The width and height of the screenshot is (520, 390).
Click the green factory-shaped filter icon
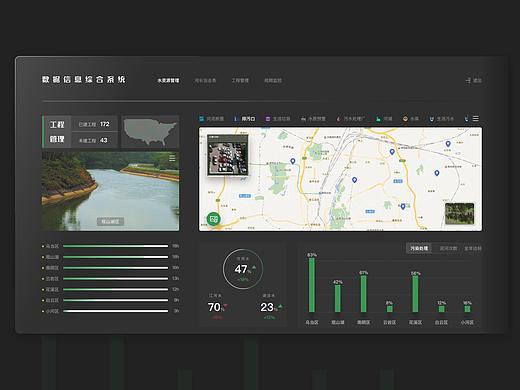pos(378,119)
